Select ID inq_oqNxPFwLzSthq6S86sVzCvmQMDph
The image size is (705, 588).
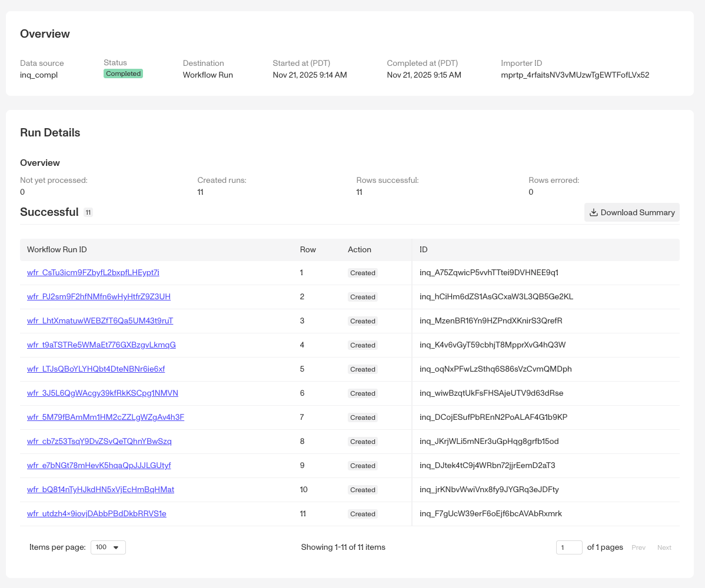point(496,369)
